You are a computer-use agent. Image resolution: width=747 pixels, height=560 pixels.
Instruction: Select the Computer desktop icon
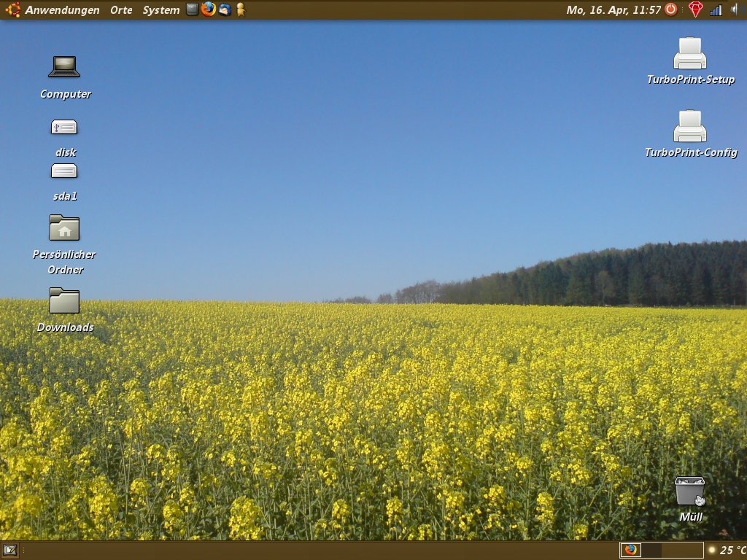tap(64, 66)
